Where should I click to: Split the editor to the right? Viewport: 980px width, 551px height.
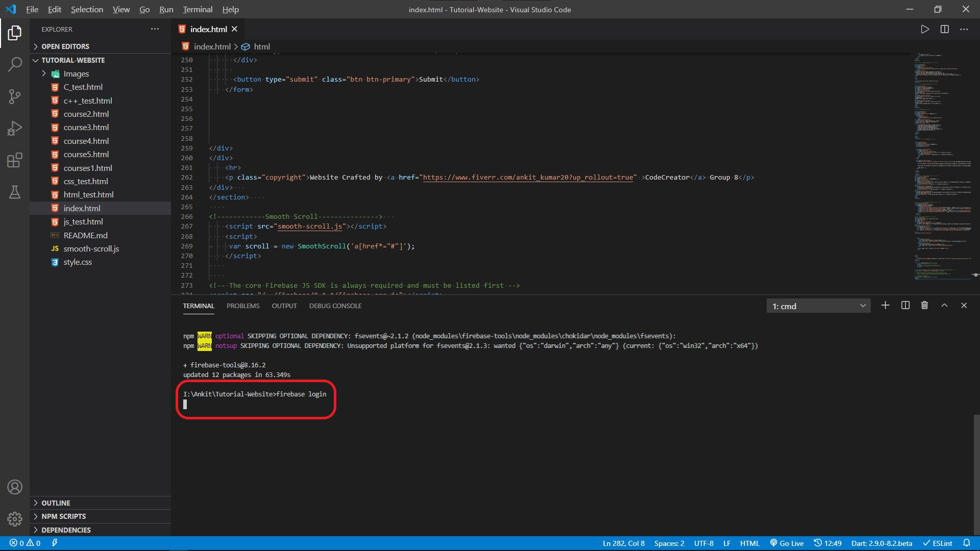click(x=945, y=29)
